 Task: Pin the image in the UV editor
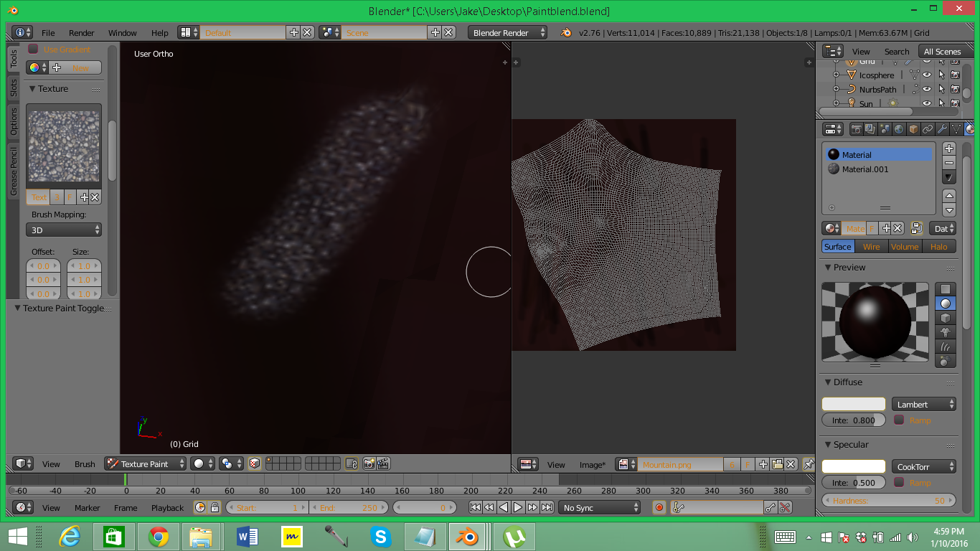point(809,464)
